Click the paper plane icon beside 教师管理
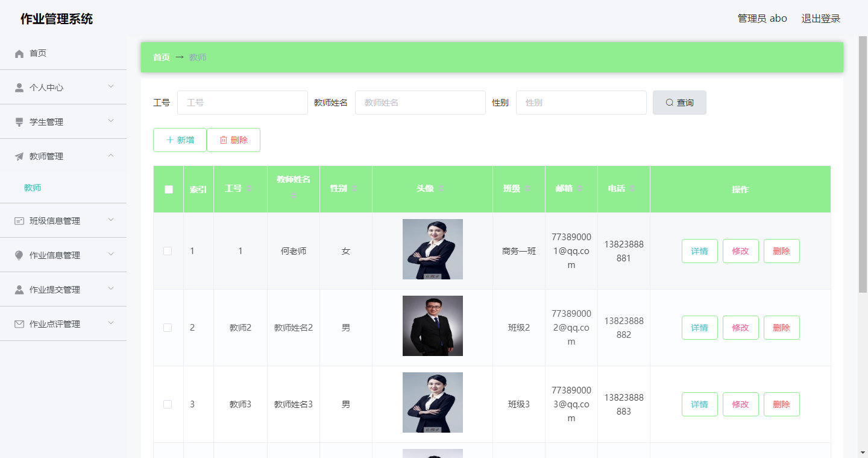The height and width of the screenshot is (458, 868). point(19,156)
